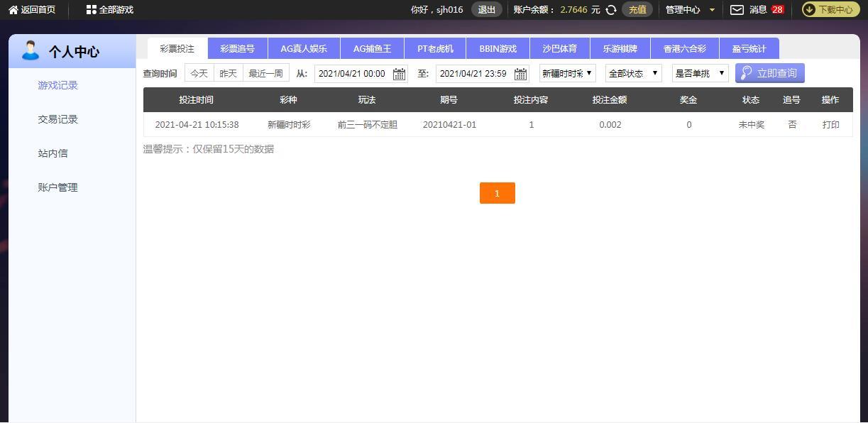Switch to the 彩票追号 tab
The width and height of the screenshot is (868, 423).
(237, 49)
